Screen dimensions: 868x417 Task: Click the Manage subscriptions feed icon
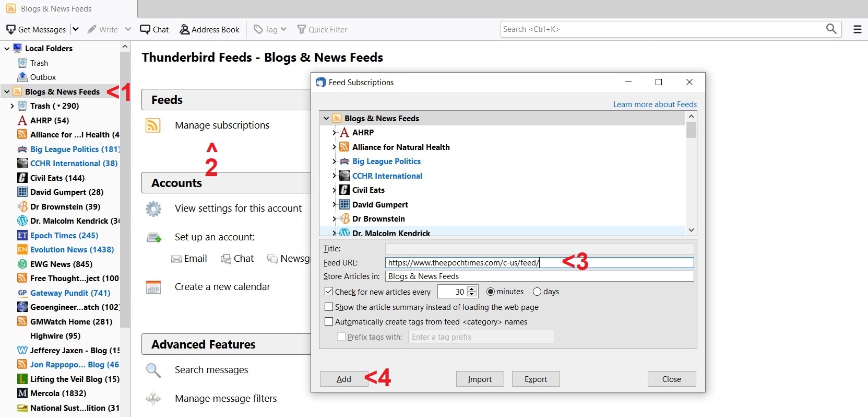[153, 125]
